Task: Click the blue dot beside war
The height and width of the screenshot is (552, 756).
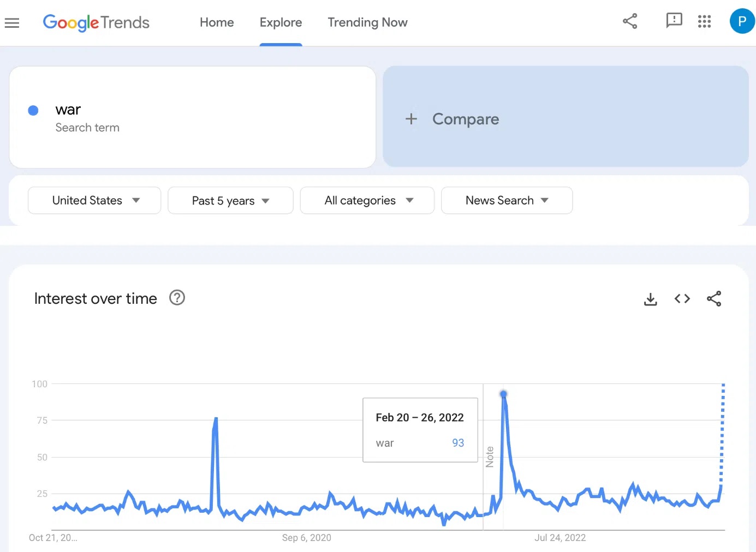Action: tap(33, 111)
